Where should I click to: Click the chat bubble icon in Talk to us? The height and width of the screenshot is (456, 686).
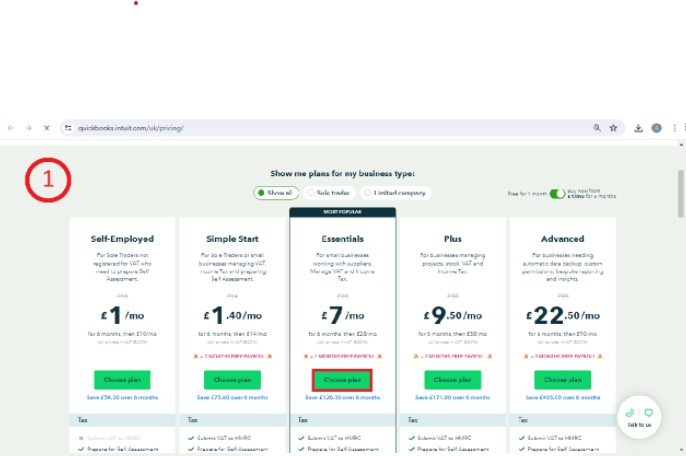pos(649,413)
